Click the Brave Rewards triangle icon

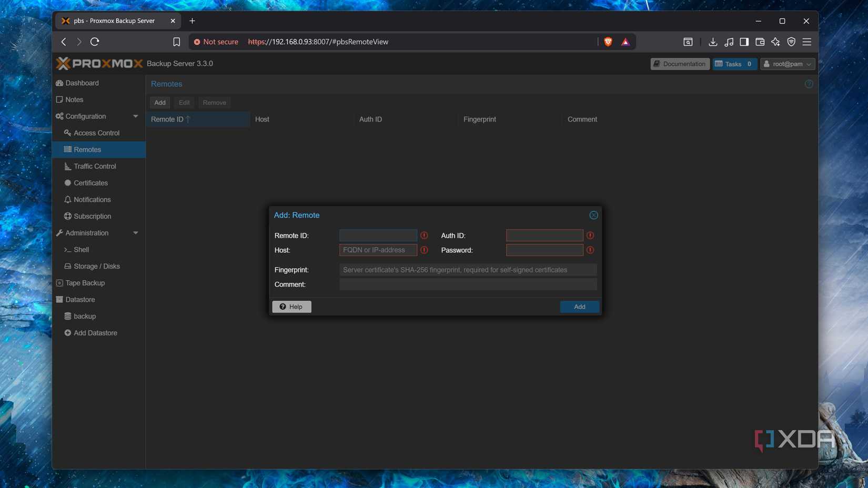tap(625, 42)
